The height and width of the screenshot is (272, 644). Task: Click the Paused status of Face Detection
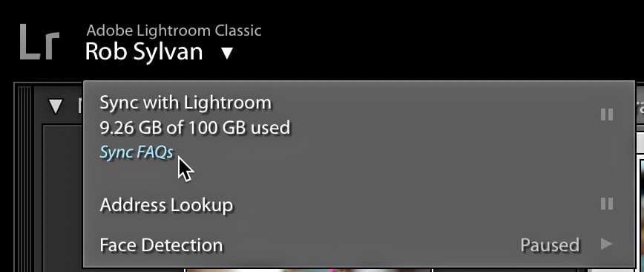(550, 245)
